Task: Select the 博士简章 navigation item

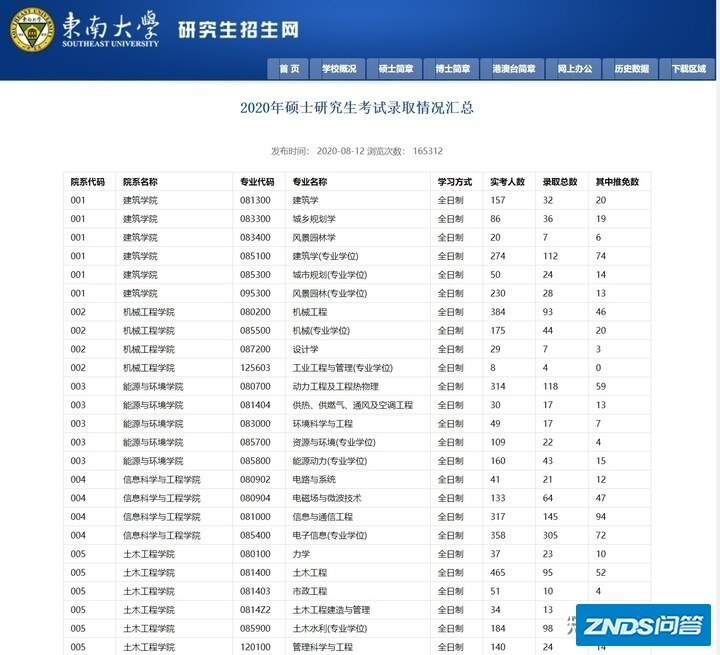Action: (x=453, y=69)
